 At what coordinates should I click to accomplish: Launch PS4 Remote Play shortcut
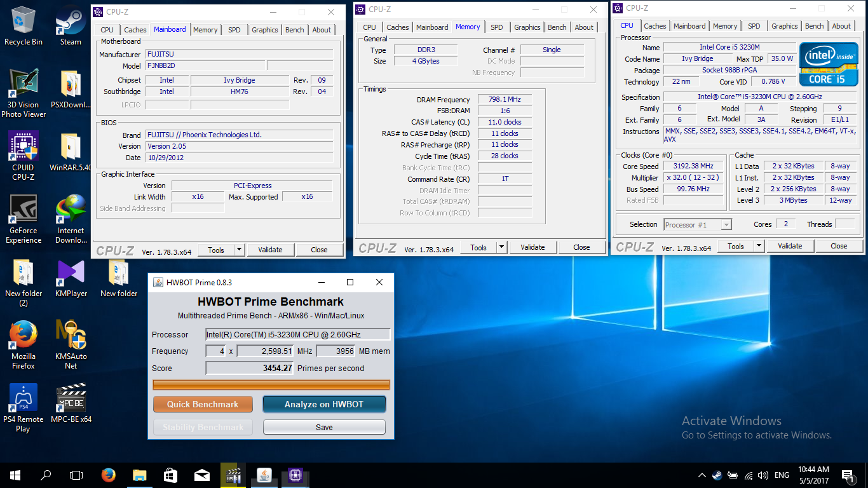coord(24,408)
